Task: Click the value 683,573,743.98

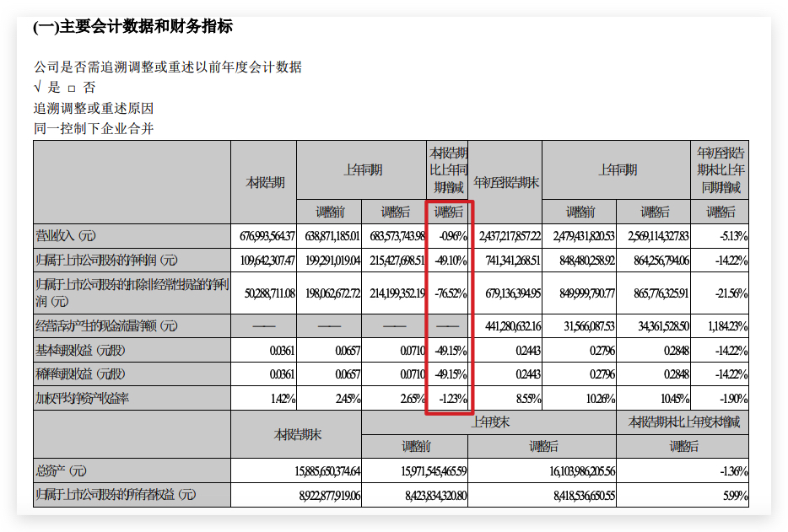Action: (397, 235)
